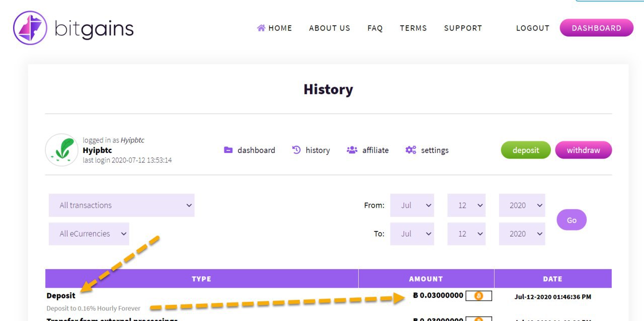This screenshot has width=644, height=321.
Task: Click 'Deposit to 0.16% Hourly Forever' text
Action: (94, 308)
